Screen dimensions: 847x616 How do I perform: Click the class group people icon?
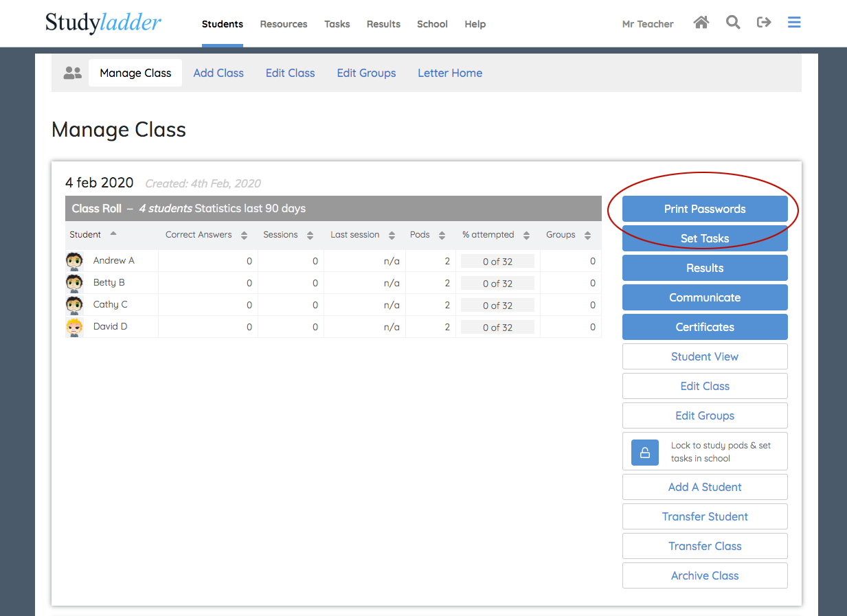pyautogui.click(x=72, y=73)
